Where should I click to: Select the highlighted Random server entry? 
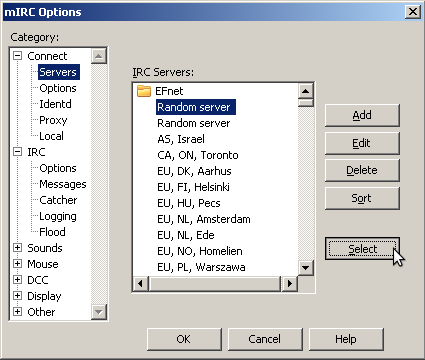point(196,107)
